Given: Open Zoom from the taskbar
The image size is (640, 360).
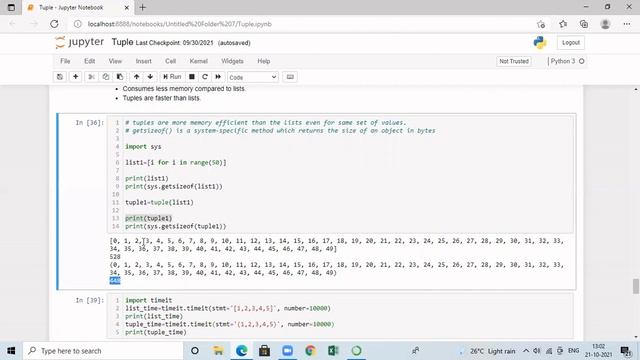Looking at the screenshot, I should pos(287,351).
